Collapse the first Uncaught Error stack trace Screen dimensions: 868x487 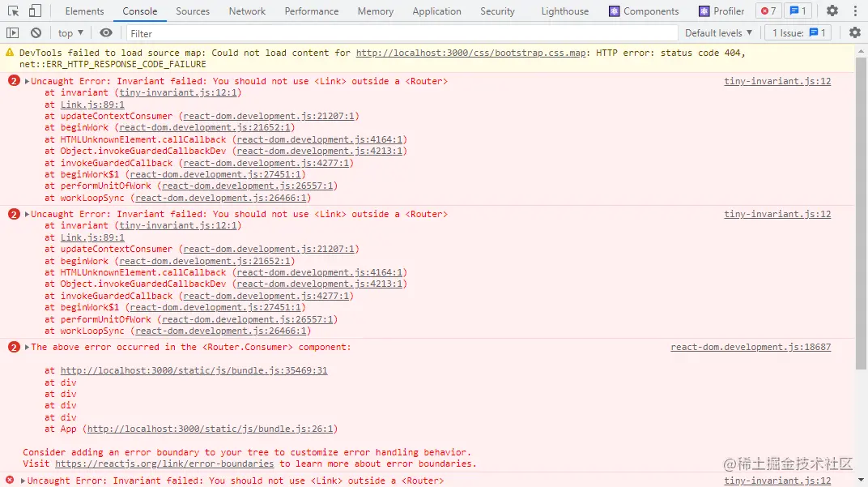click(x=27, y=82)
